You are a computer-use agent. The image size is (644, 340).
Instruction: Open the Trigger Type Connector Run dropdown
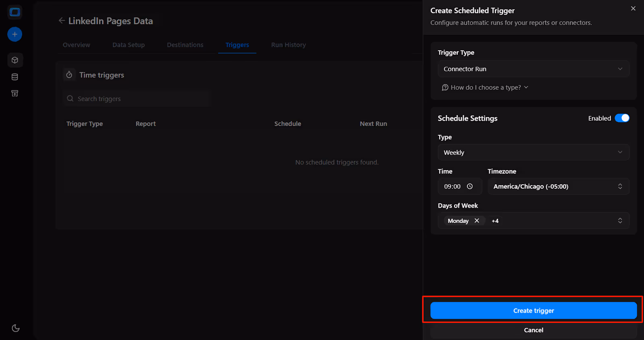[x=533, y=69]
